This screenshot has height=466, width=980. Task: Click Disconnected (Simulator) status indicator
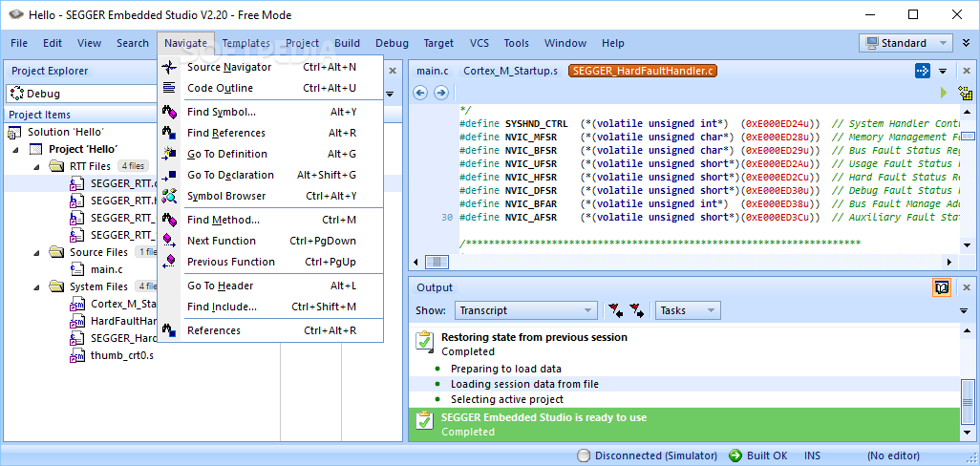pyautogui.click(x=648, y=455)
